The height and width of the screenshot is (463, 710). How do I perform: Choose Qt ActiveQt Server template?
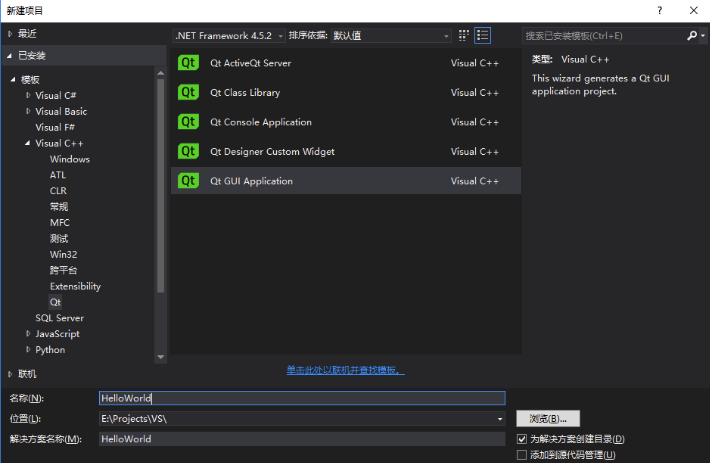coord(346,63)
